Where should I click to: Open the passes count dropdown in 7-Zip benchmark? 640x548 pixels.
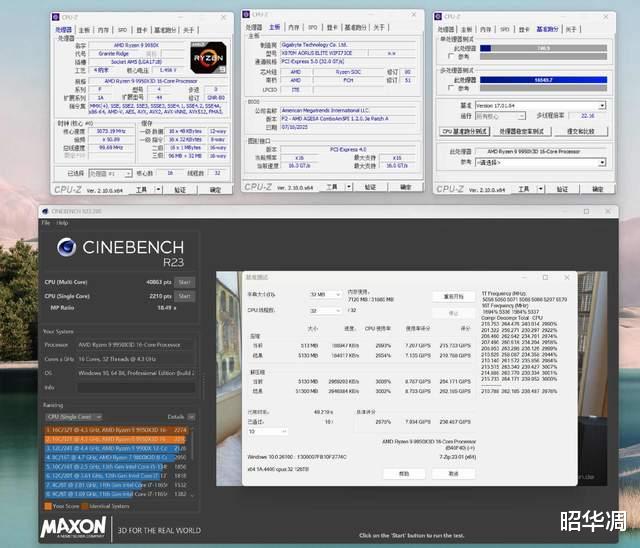tap(267, 431)
